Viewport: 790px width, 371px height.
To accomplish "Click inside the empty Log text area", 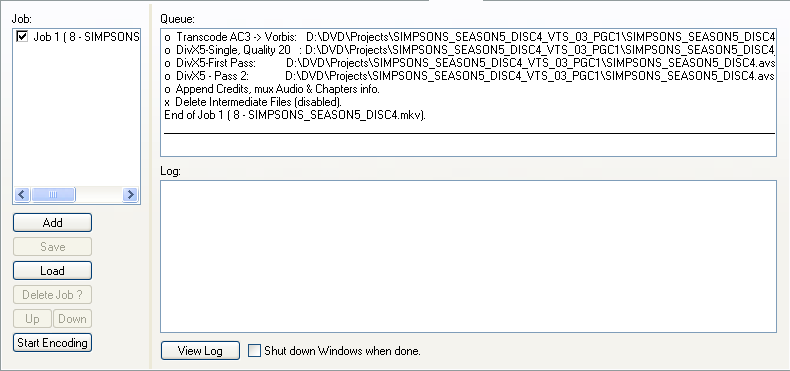I will 468,256.
